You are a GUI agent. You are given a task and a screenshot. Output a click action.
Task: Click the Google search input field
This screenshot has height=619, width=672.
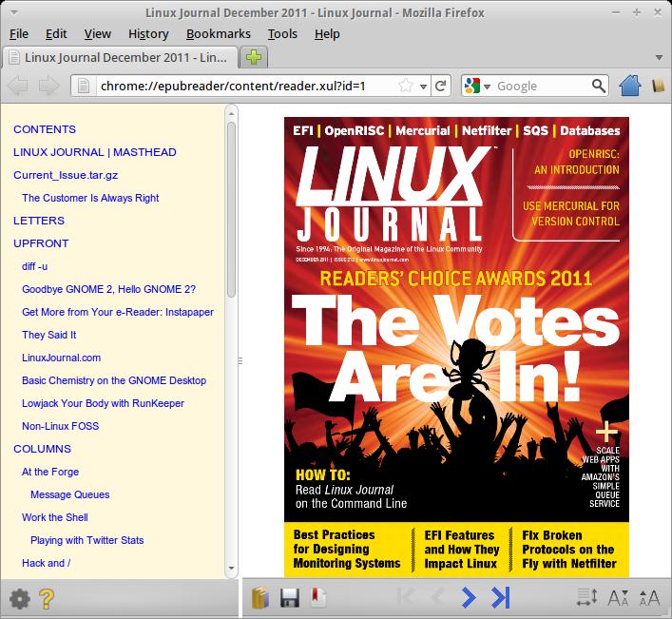pos(540,87)
